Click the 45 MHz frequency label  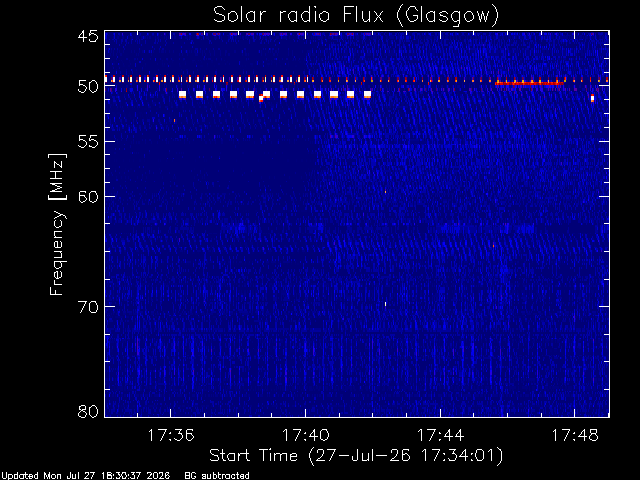(x=88, y=36)
